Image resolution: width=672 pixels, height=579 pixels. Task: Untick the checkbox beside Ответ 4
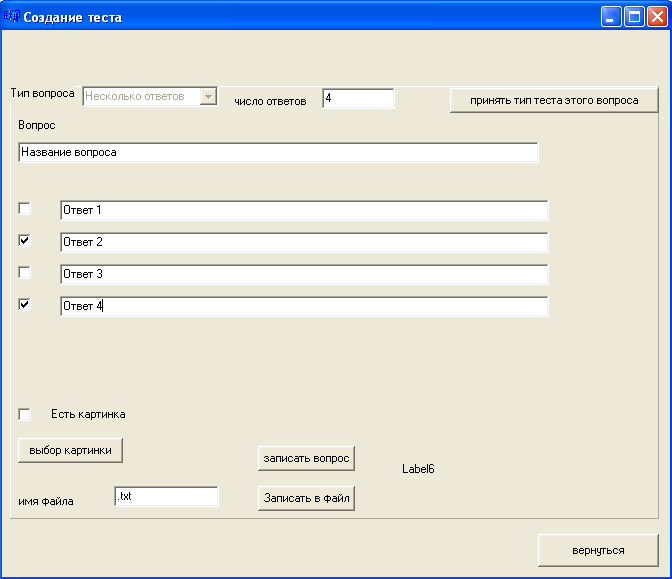click(24, 305)
